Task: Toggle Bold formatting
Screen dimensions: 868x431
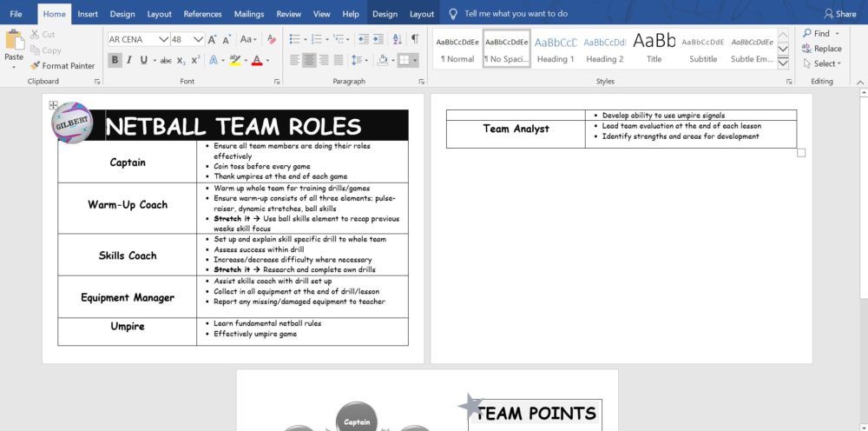Action: click(x=115, y=60)
